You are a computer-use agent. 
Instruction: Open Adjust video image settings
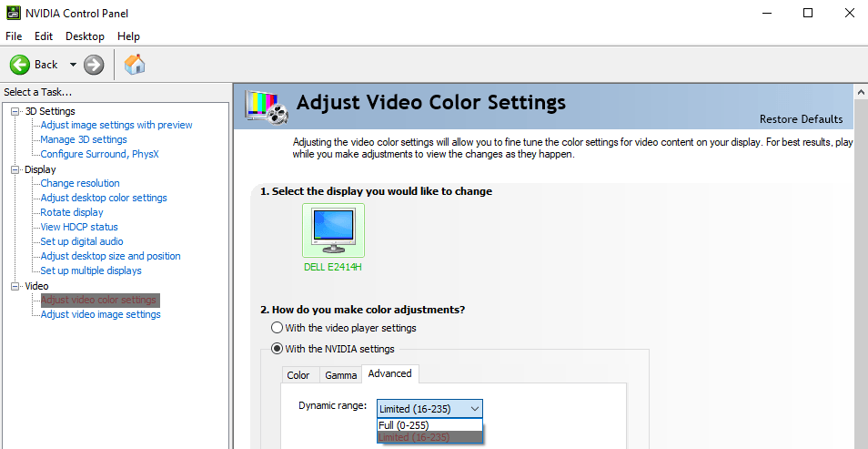coord(100,314)
